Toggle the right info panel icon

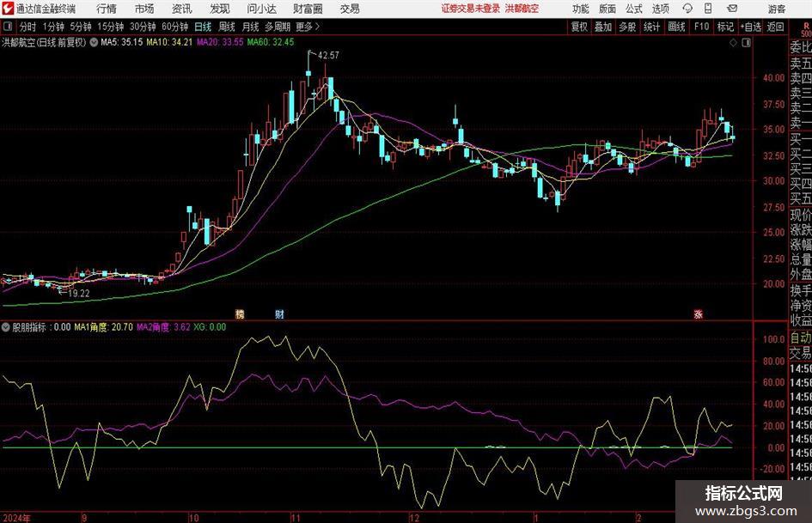tap(746, 42)
